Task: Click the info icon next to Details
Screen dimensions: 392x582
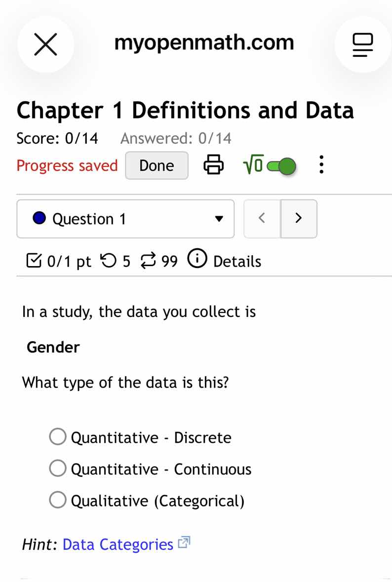Action: tap(197, 260)
